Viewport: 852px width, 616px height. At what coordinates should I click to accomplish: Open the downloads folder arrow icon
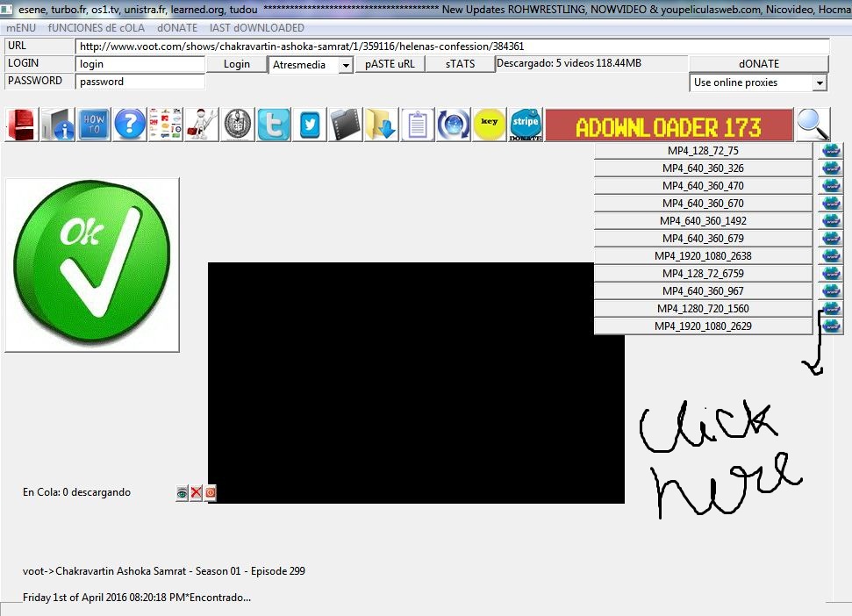point(382,125)
